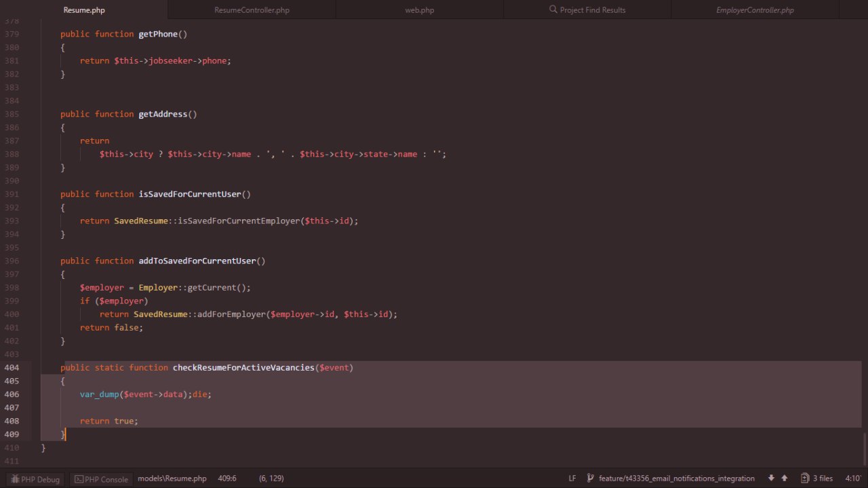868x488 pixels.
Task: Click on checkResumeForActiveVacancies function name
Action: [x=244, y=367]
